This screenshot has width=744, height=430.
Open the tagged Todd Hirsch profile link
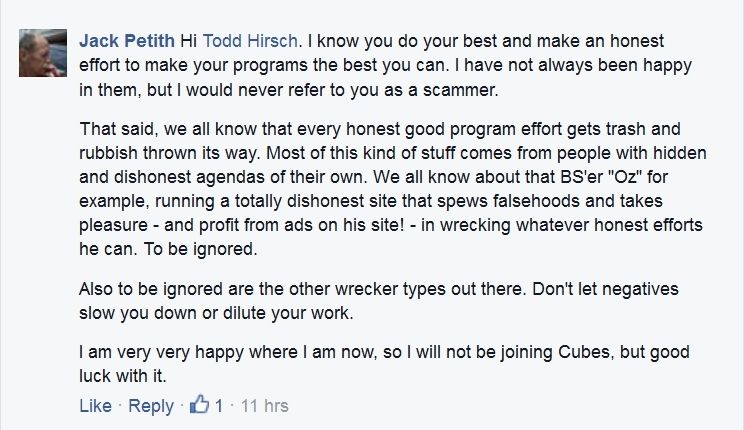click(250, 41)
